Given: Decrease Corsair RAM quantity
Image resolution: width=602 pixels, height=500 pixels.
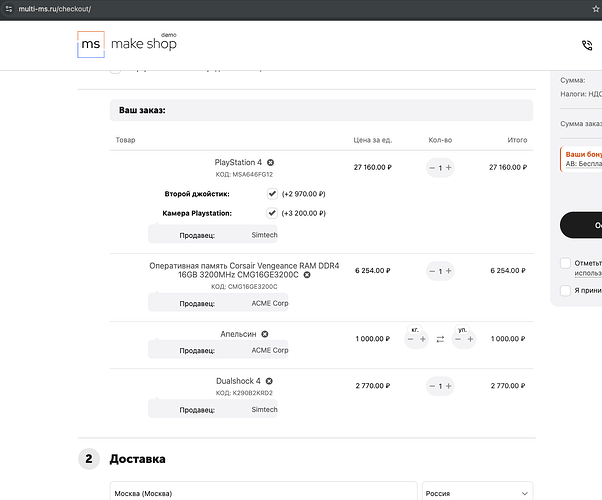Looking at the screenshot, I should (x=432, y=271).
